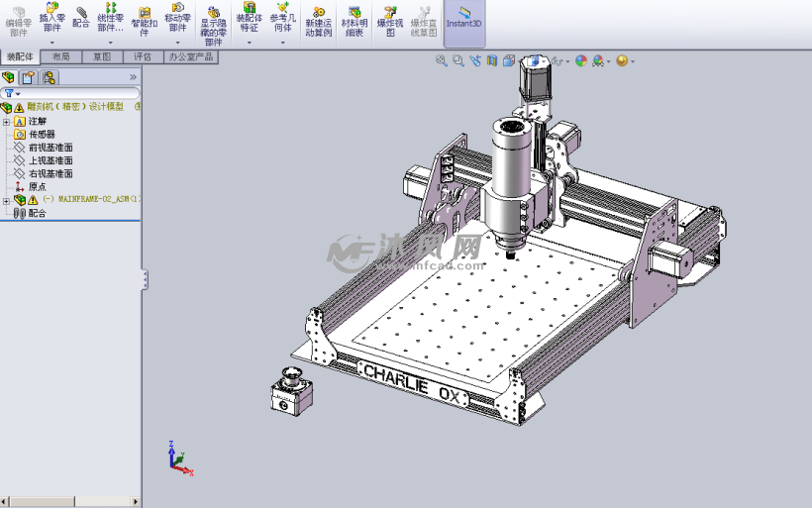This screenshot has width=812, height=508.
Task: Click Explode Line Sketch (爆炸直线草图)
Action: 424,22
